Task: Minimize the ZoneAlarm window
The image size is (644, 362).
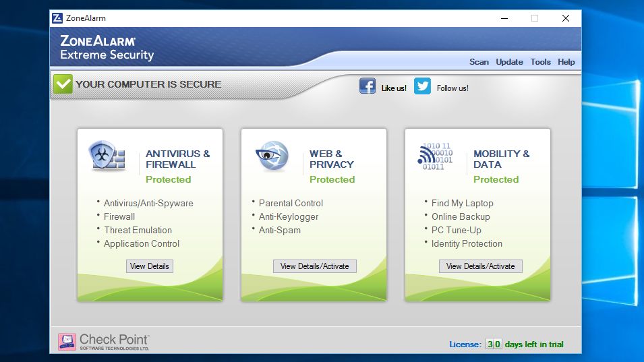Action: 504,18
